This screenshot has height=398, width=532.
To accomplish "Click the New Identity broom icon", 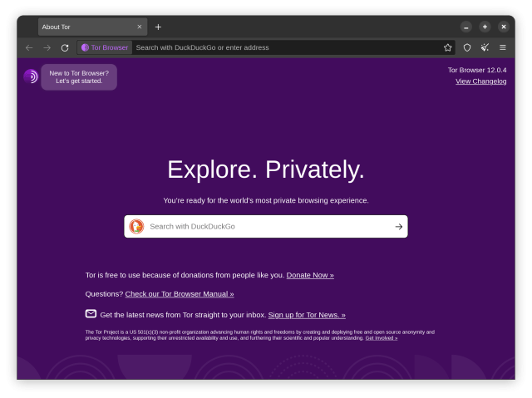I will (485, 47).
